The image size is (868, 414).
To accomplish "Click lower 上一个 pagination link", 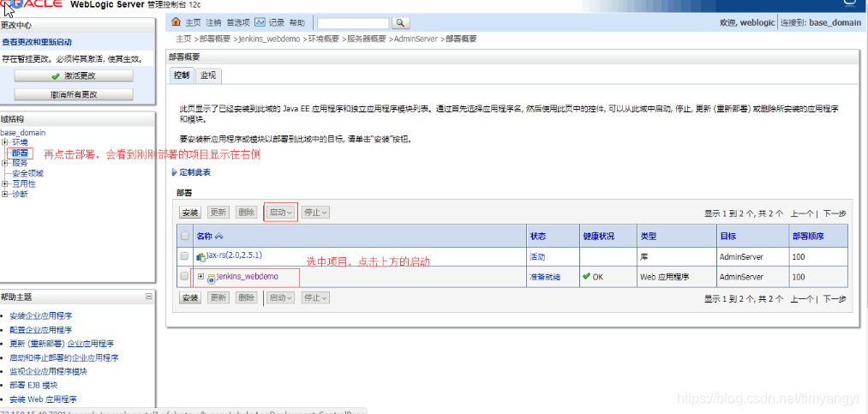I will (801, 299).
